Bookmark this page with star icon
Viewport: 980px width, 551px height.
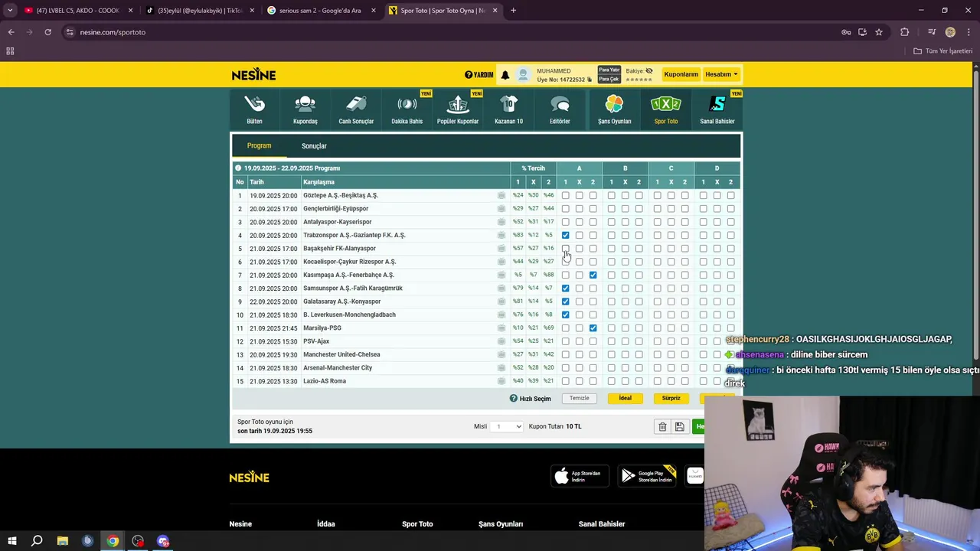[879, 32]
